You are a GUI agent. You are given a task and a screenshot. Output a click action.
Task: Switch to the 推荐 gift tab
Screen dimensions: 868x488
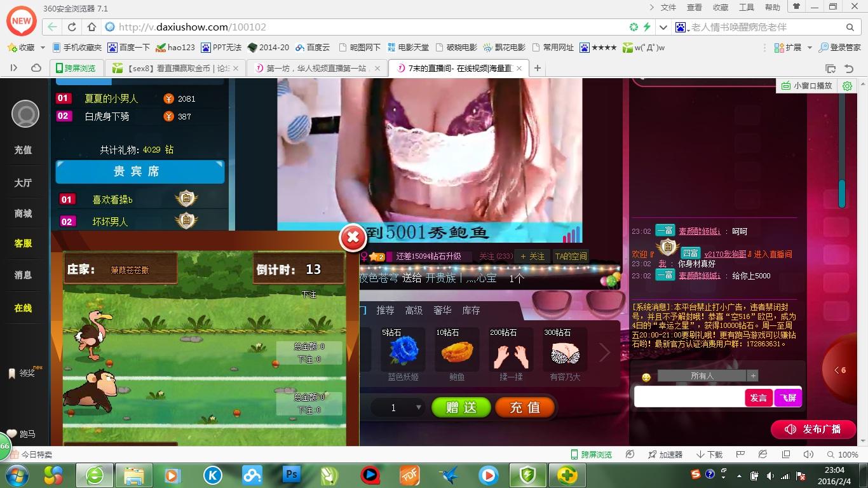(385, 310)
